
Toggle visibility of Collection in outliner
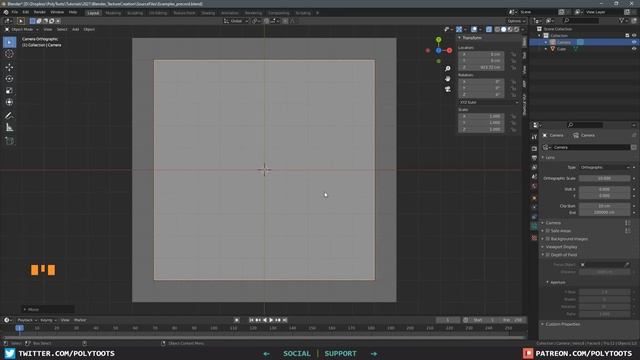pos(634,36)
